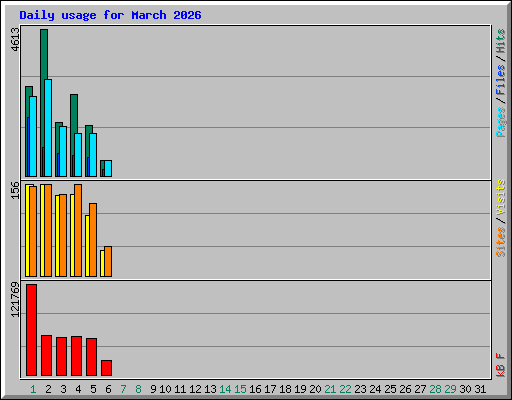Image resolution: width=512 pixels, height=400 pixels.
Task: Click the red KB bar for day 6
Action: click(x=106, y=368)
